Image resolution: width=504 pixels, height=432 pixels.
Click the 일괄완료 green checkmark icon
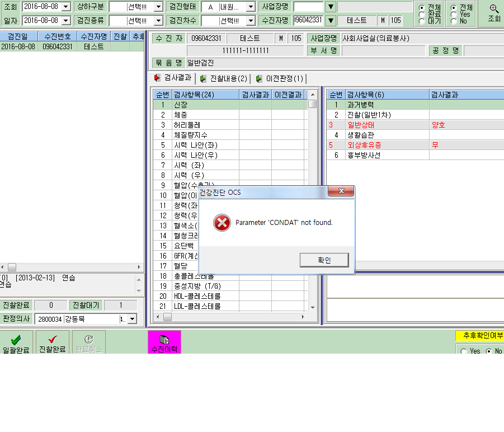coord(16,340)
